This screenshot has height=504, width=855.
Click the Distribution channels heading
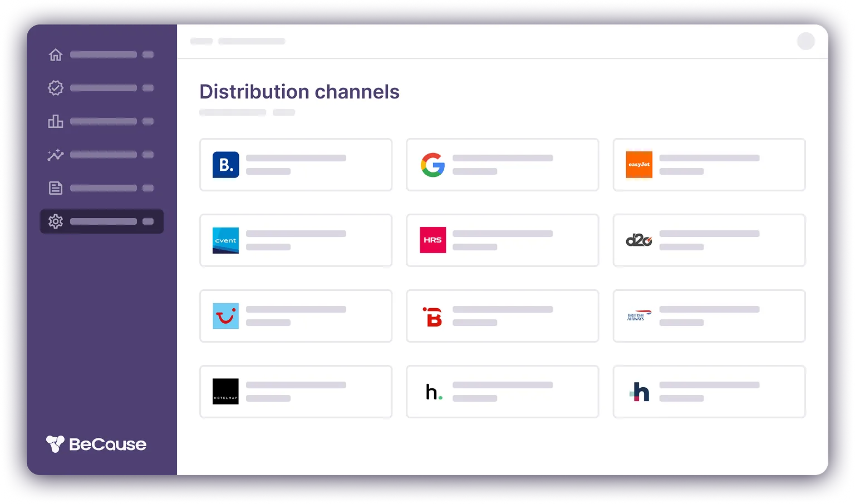click(x=299, y=92)
